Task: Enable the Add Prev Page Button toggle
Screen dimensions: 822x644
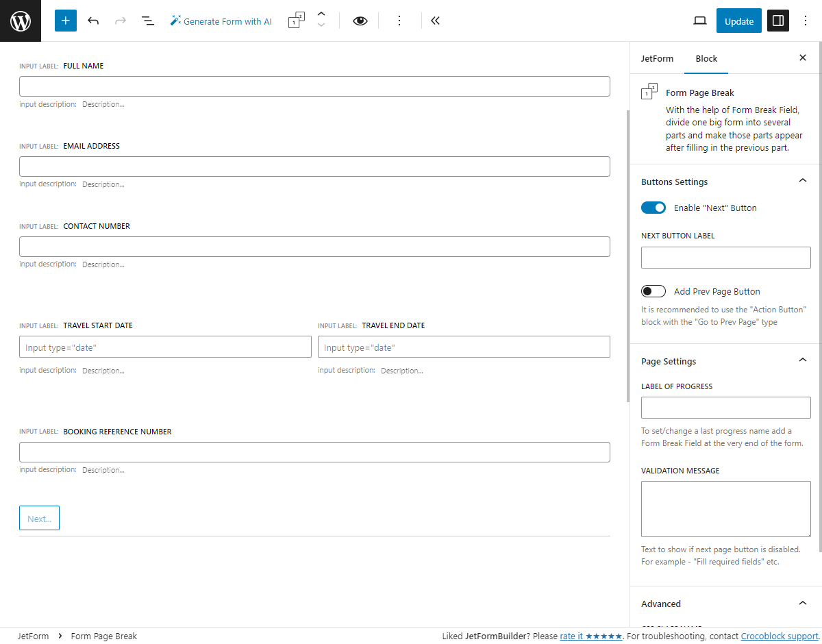Action: (653, 290)
